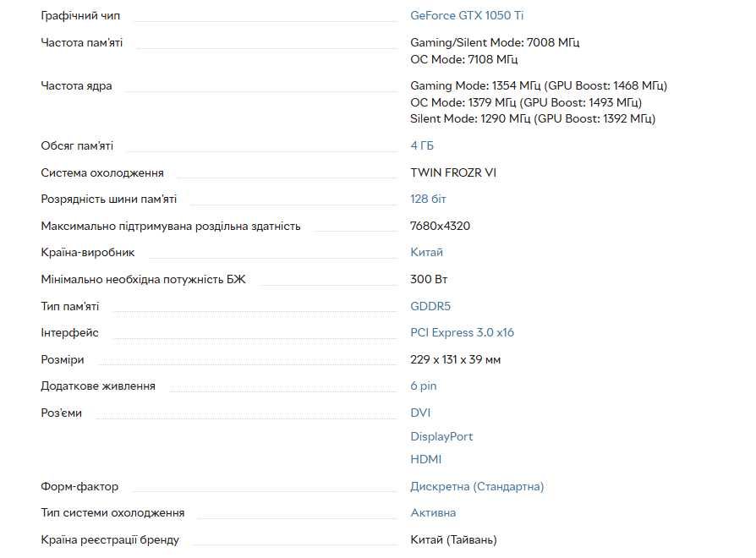Click the Китай (Тайвань) value text
Screen dimensions: 756x558
pos(453,539)
